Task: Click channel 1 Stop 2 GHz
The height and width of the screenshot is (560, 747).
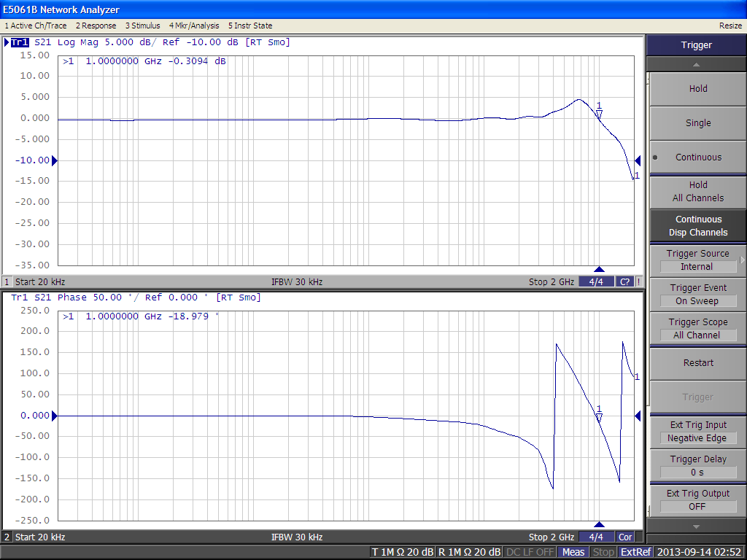Action: [551, 282]
